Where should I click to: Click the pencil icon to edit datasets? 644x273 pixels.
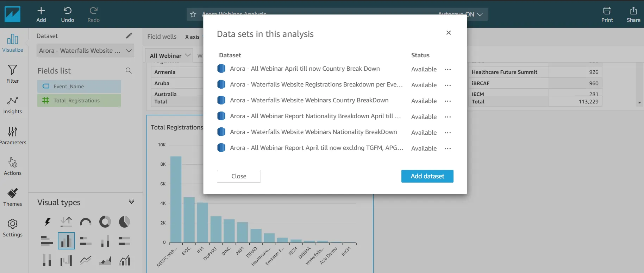[129, 36]
